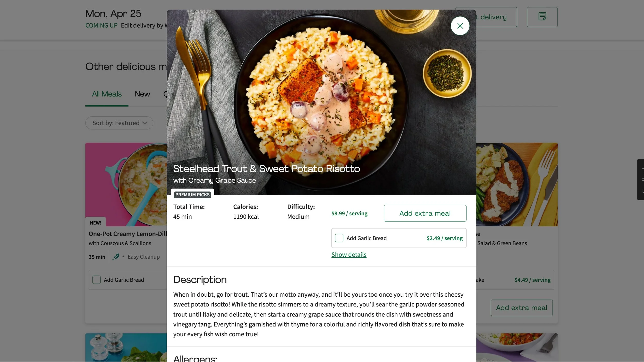Screen dimensions: 644x362
Task: Add extra meal for Steelhead Trout
Action: pos(425,213)
